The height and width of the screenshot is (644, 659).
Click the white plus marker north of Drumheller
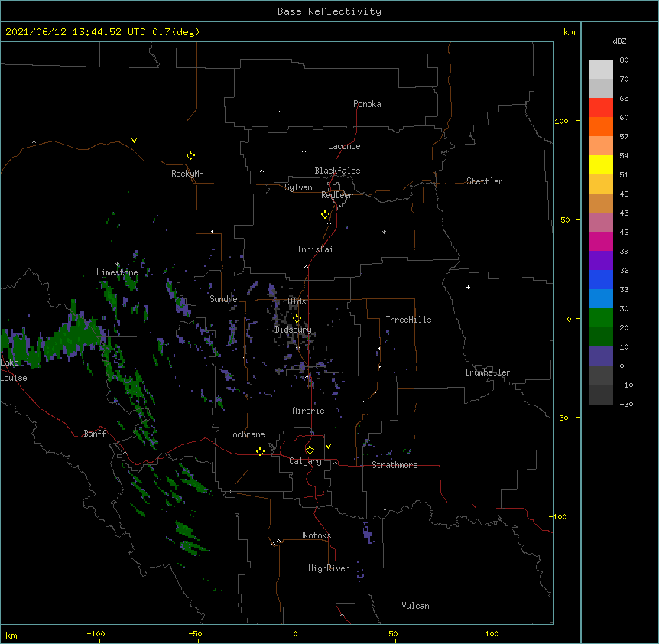pos(468,287)
